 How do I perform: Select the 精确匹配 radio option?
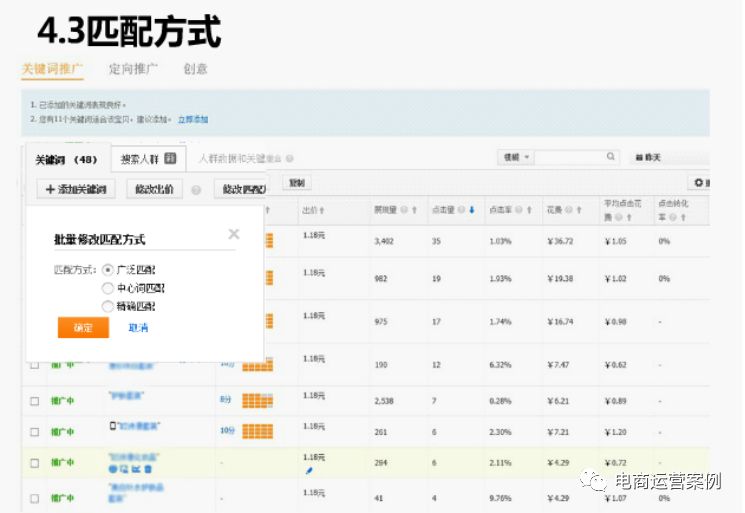tap(108, 306)
